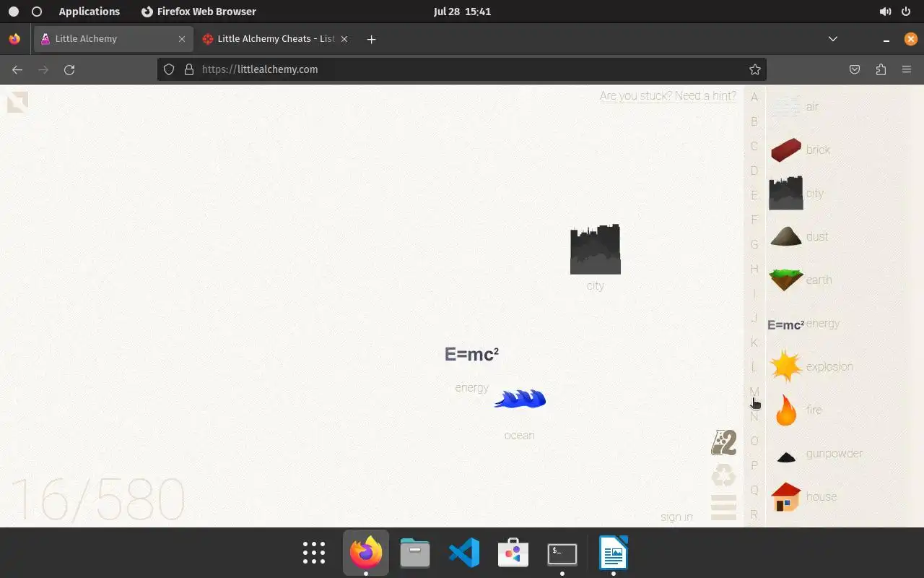Open the power menu in top bar
924x578 pixels.
tap(906, 12)
